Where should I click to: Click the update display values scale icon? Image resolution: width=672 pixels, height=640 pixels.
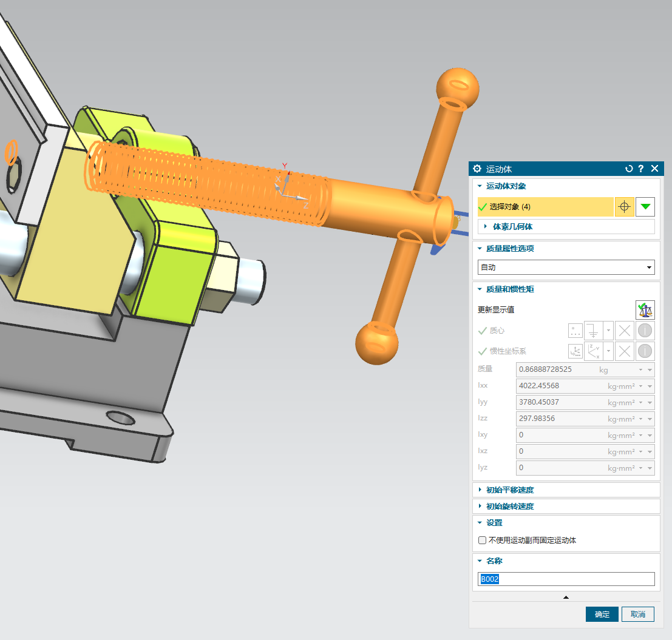645,310
